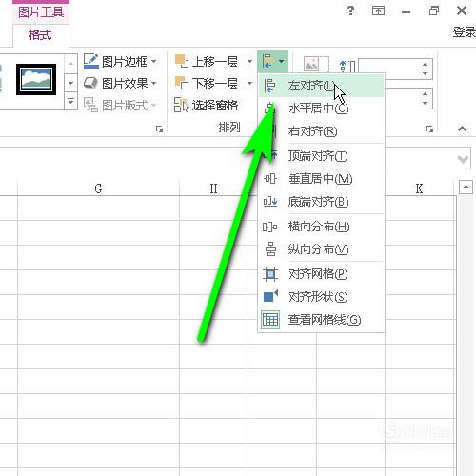Image resolution: width=476 pixels, height=476 pixels.
Task: Click Sign in (登录) link
Action: click(465, 31)
